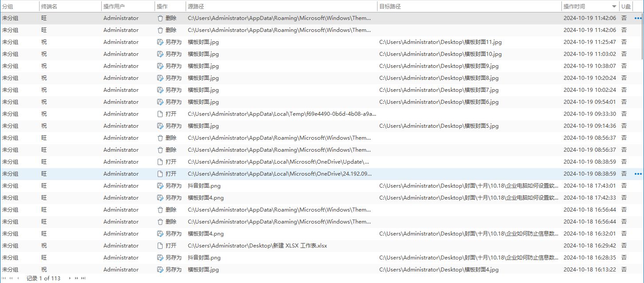Go to the first record page
644x283 pixels.
tap(4, 278)
